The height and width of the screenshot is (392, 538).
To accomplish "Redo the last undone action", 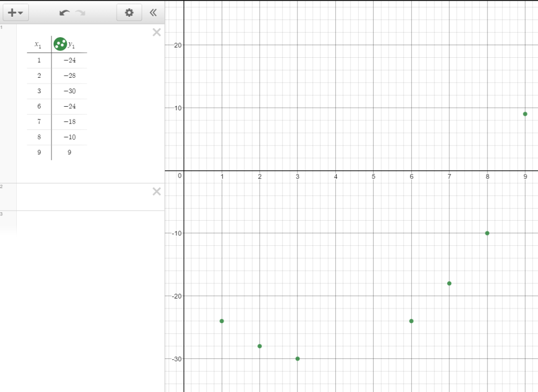I will click(79, 12).
